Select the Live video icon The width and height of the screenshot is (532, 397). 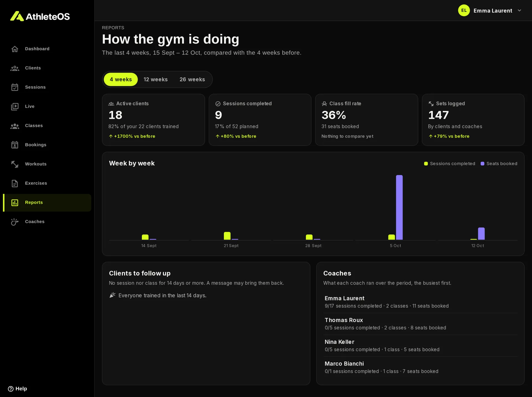[x=15, y=107]
